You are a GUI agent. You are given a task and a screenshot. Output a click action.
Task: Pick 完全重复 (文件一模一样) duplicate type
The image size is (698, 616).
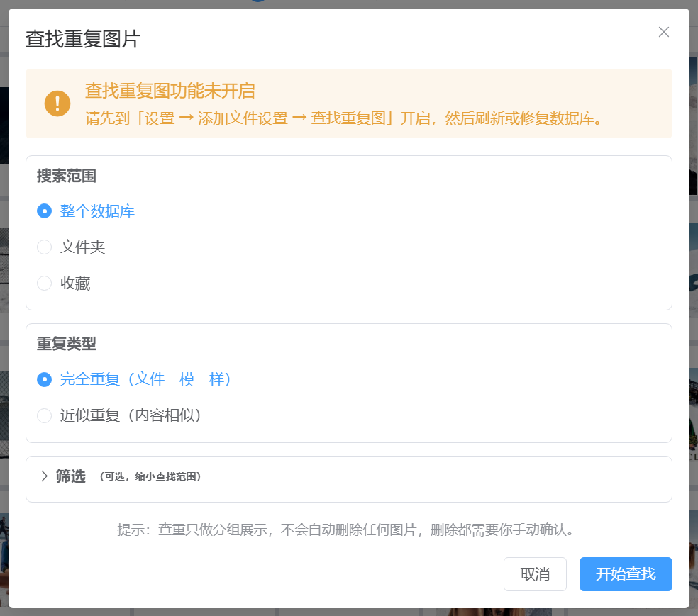133,379
